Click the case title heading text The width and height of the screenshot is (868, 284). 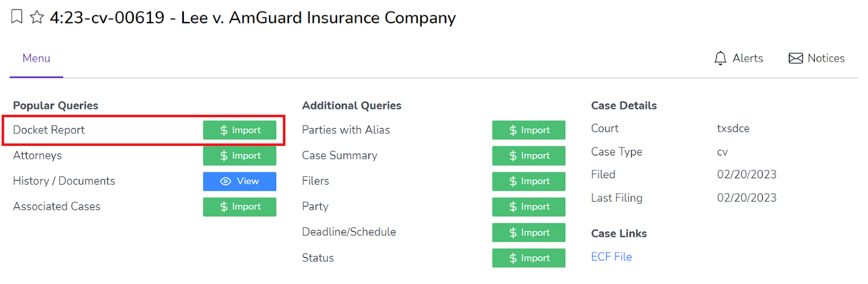(x=253, y=17)
